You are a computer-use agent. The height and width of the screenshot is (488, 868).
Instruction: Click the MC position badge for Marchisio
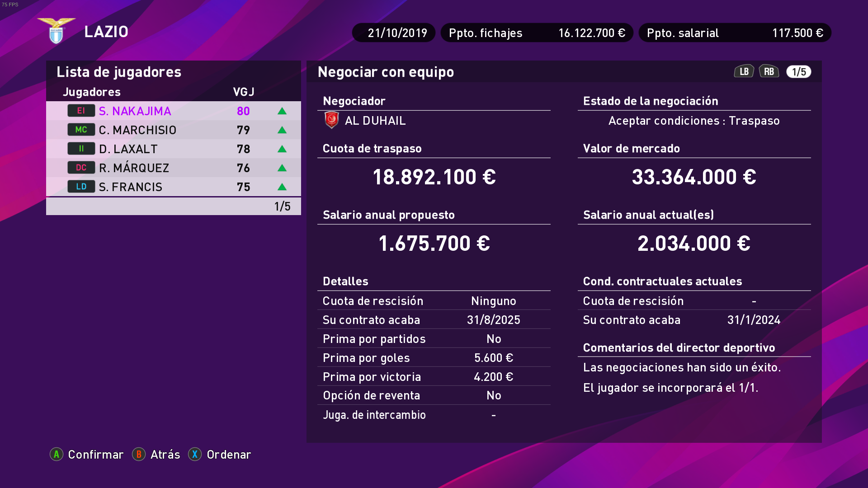click(x=81, y=130)
